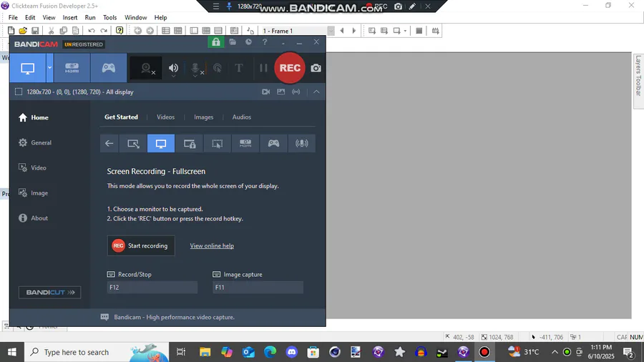
Task: Collapse Bandicam panel with up chevron
Action: click(x=316, y=92)
